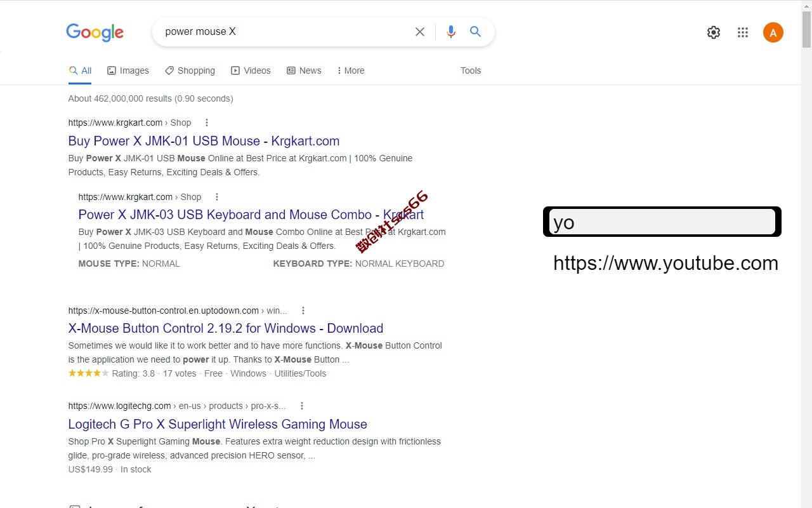
Task: Click the Google logo
Action: click(95, 32)
